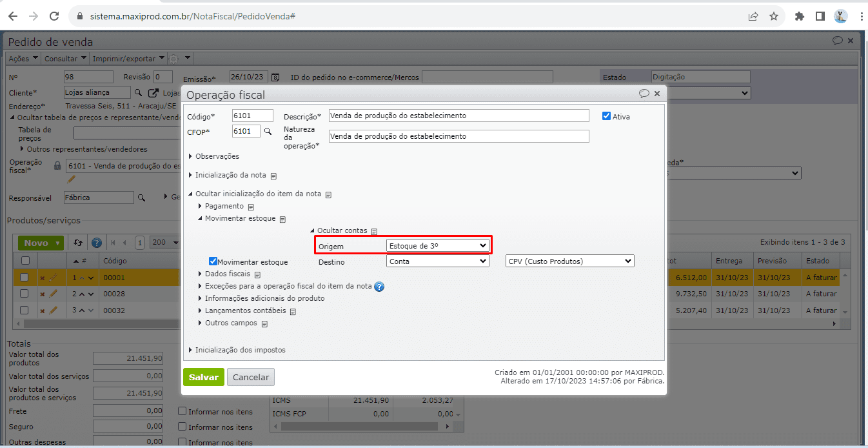
Task: Open the Ações menu
Action: pyautogui.click(x=22, y=59)
